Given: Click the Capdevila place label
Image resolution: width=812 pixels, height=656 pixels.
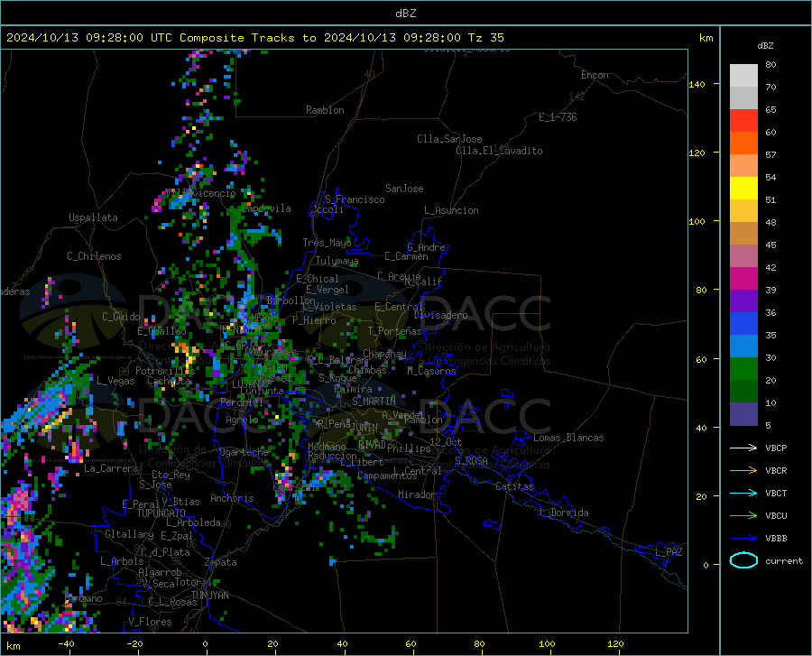Looking at the screenshot, I should click(266, 208).
